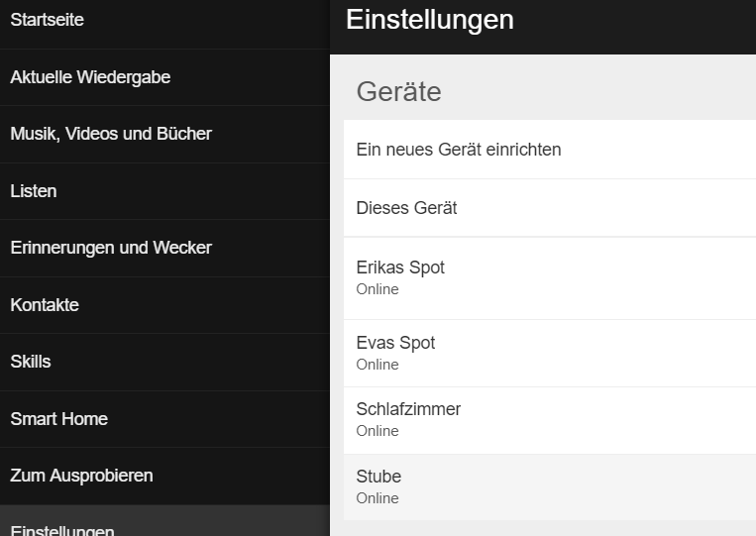Open Kontakte in the sidebar
The width and height of the screenshot is (756, 536).
point(45,305)
